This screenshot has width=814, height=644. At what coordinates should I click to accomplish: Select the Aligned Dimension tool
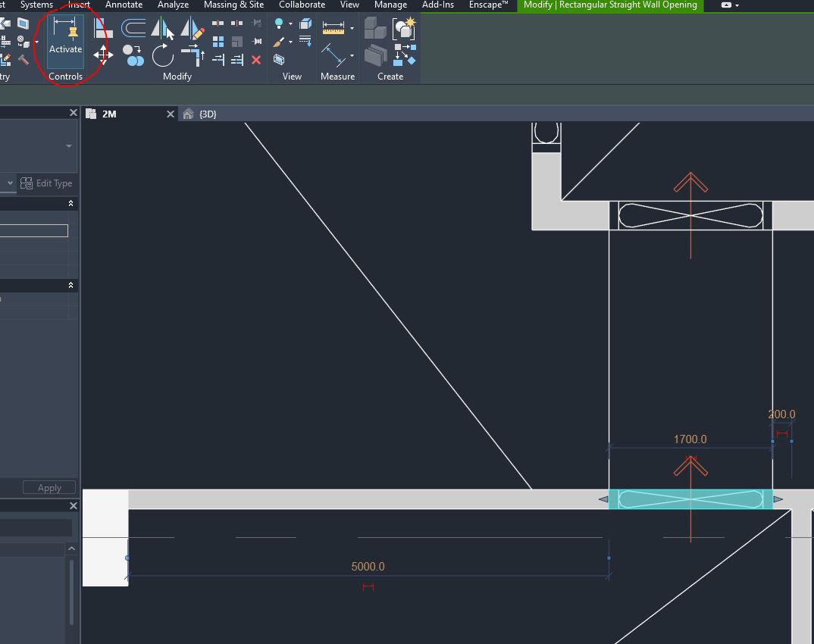coord(333,27)
